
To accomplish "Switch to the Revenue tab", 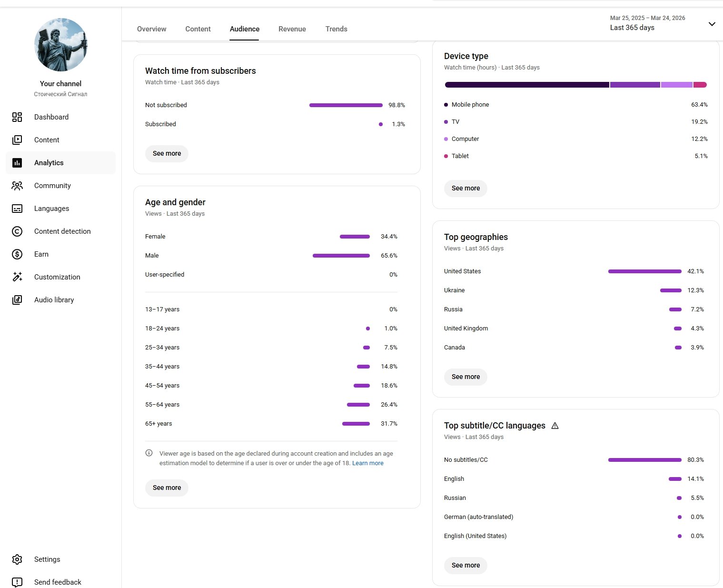I will [x=292, y=29].
